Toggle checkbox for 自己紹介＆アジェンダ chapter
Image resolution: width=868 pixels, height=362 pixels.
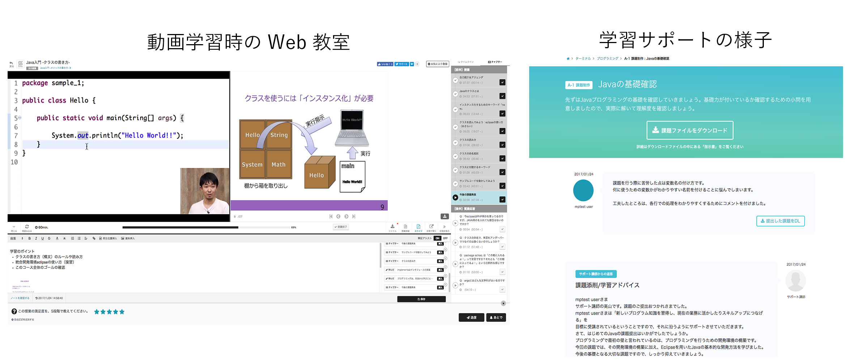click(x=502, y=82)
